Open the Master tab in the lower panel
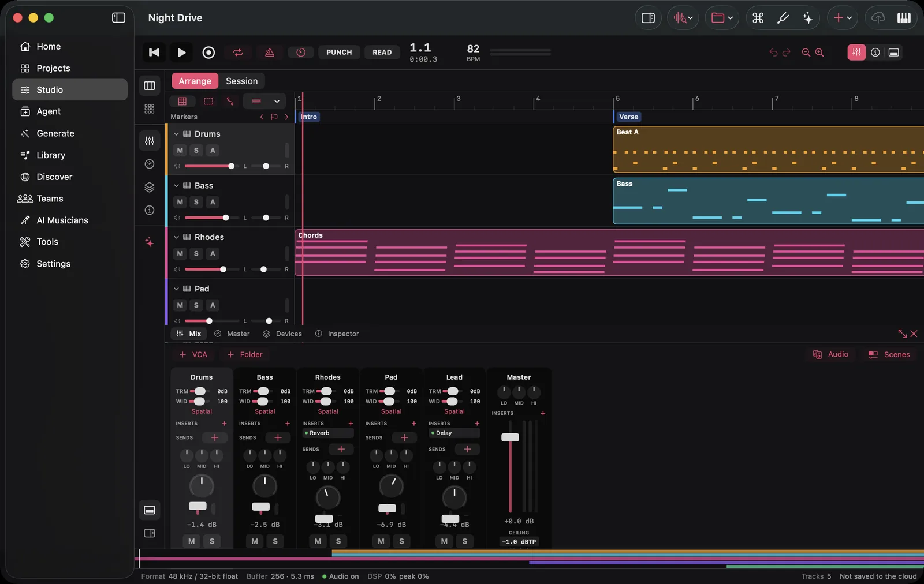Viewport: 924px width, 584px height. pyautogui.click(x=232, y=334)
